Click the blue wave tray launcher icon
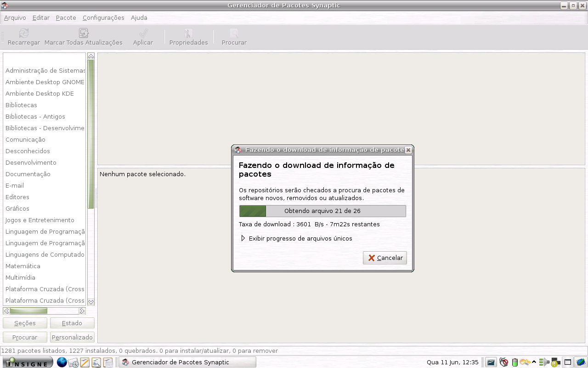 pyautogui.click(x=491, y=362)
